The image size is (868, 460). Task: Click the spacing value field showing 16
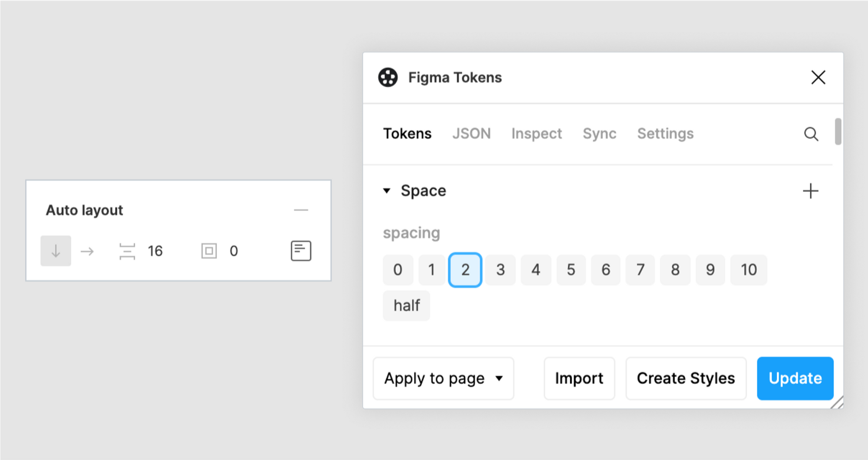tap(155, 251)
